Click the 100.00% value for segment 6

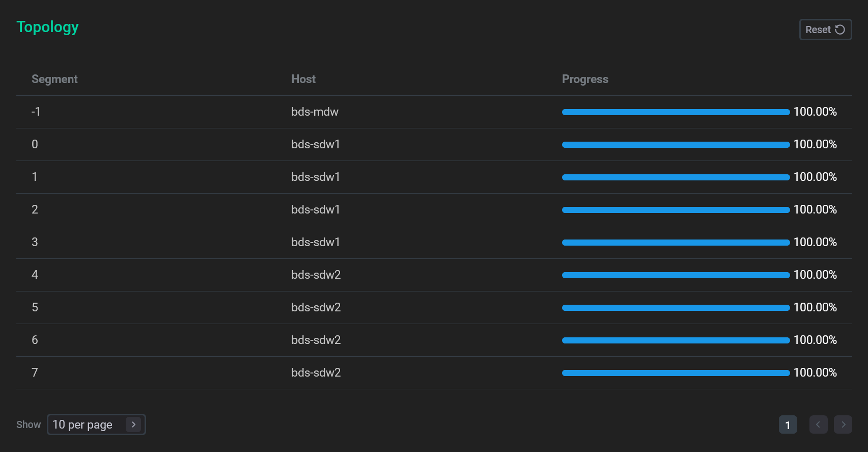(x=815, y=340)
